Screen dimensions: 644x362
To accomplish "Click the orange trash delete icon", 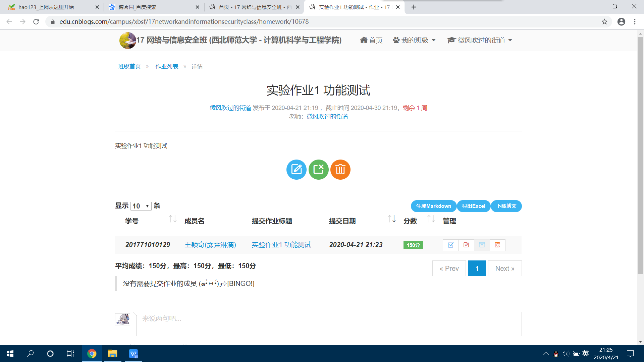I will (x=340, y=170).
